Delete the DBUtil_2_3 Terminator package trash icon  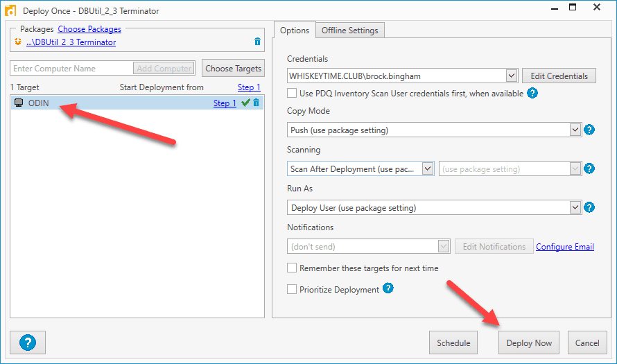click(257, 42)
